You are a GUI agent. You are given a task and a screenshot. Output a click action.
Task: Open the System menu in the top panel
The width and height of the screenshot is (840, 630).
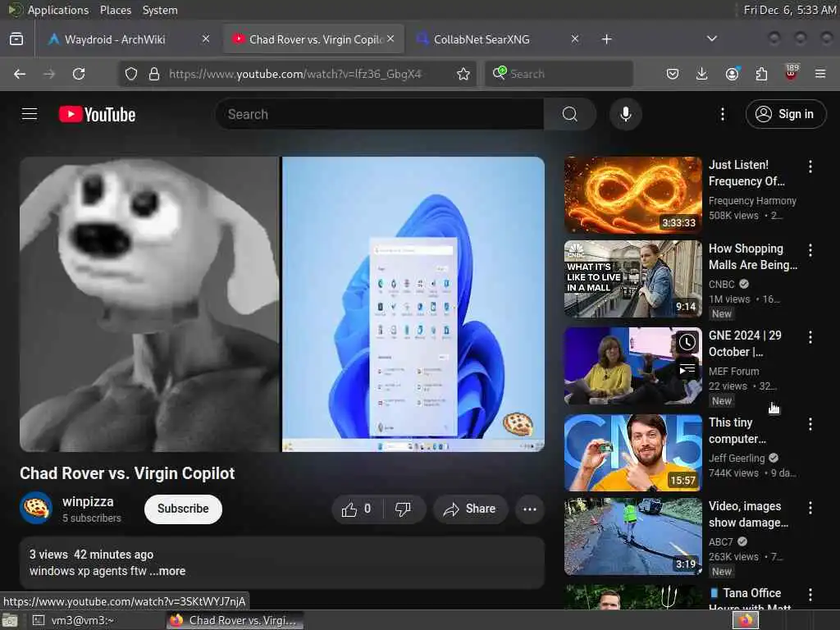tap(160, 10)
